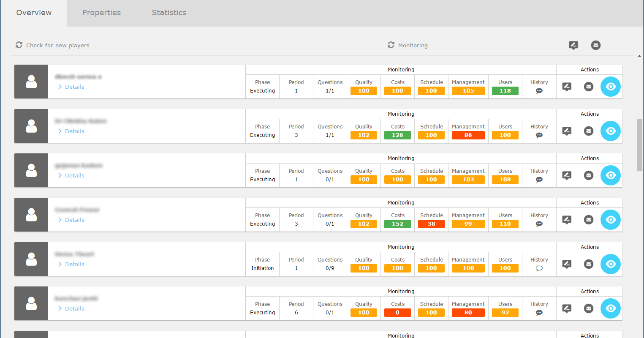Click the orange Management 105 badge
644x338 pixels.
point(468,91)
